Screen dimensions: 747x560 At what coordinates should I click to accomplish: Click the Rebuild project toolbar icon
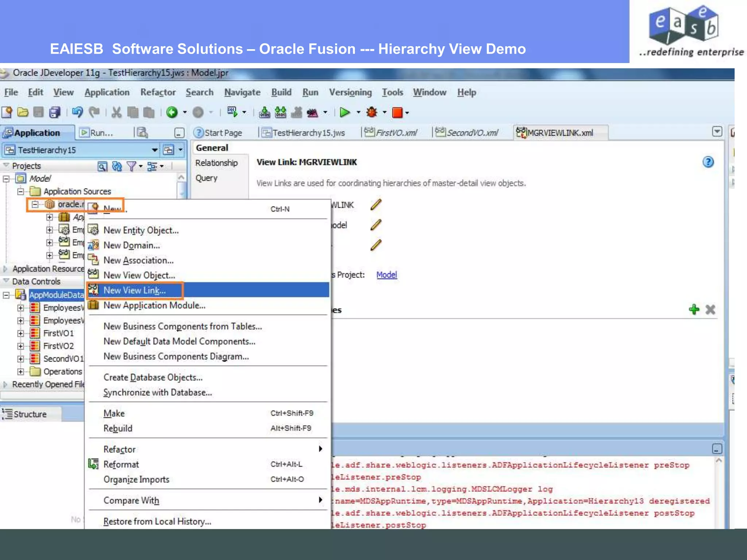coord(280,112)
